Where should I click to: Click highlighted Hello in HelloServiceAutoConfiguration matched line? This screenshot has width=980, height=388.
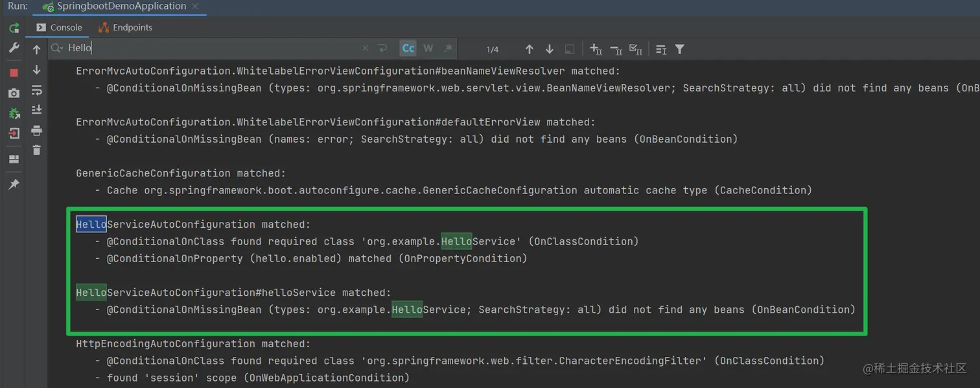(x=91, y=224)
